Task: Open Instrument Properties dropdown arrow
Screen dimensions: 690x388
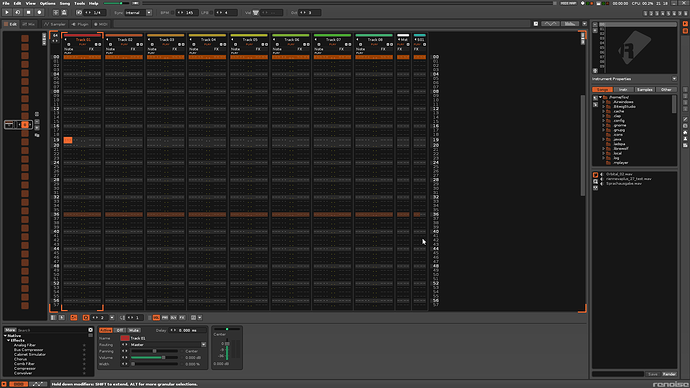Action: (674, 79)
